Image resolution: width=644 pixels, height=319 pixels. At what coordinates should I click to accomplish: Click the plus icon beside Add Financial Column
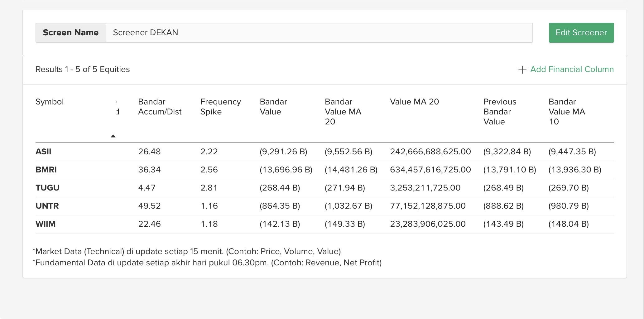click(x=522, y=70)
